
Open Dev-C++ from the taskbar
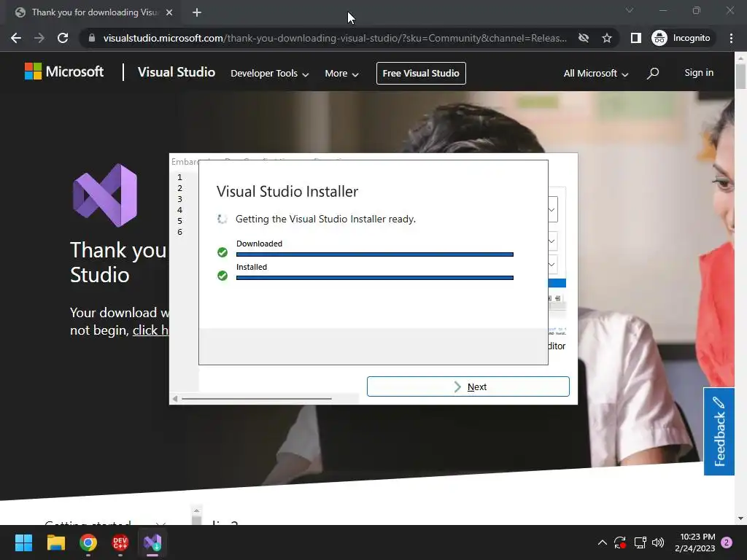(120, 542)
